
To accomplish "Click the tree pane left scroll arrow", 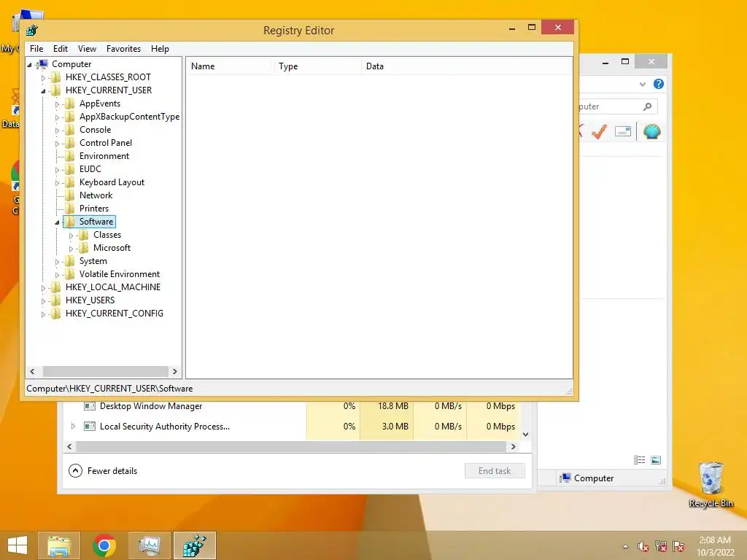I will (32, 371).
